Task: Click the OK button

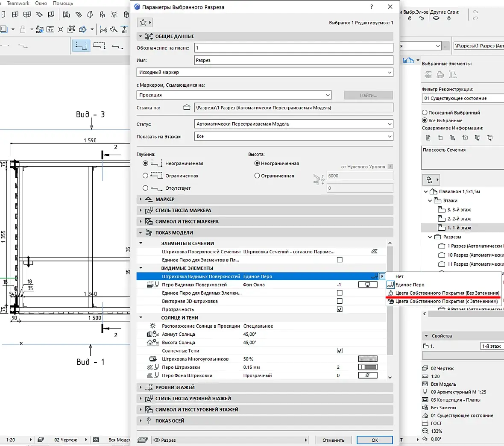Action: click(375, 440)
